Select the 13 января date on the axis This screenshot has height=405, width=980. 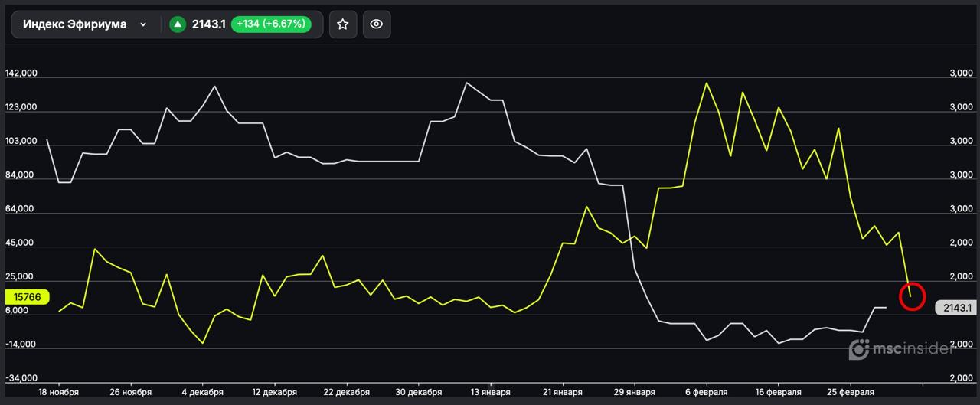491,392
